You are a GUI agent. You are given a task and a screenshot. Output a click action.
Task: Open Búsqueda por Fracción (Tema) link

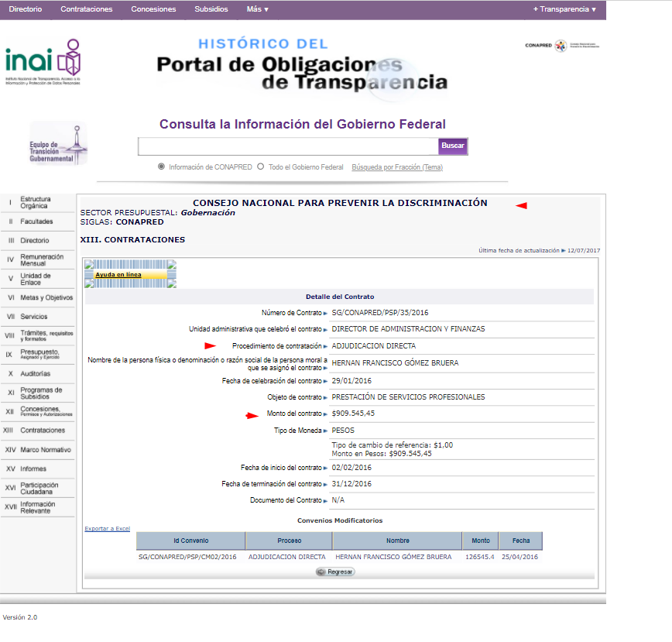coord(397,167)
